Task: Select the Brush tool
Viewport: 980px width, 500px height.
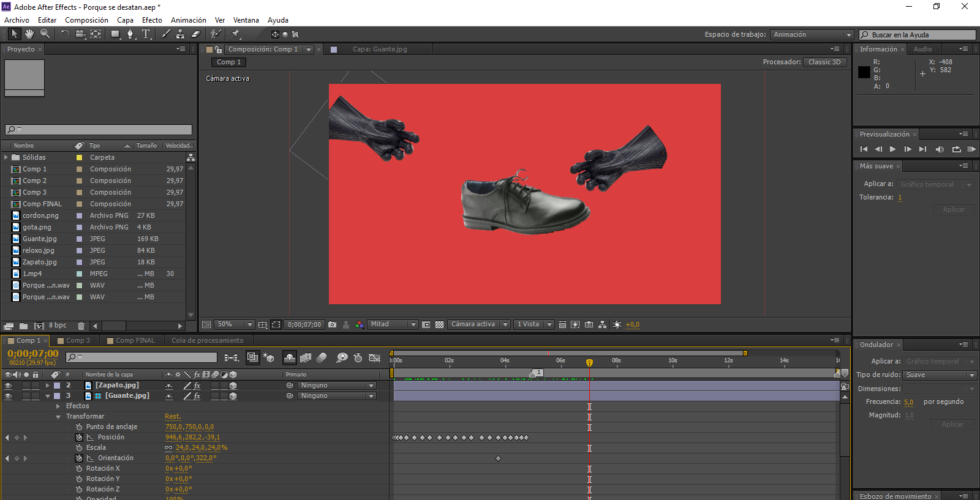Action: click(x=166, y=34)
